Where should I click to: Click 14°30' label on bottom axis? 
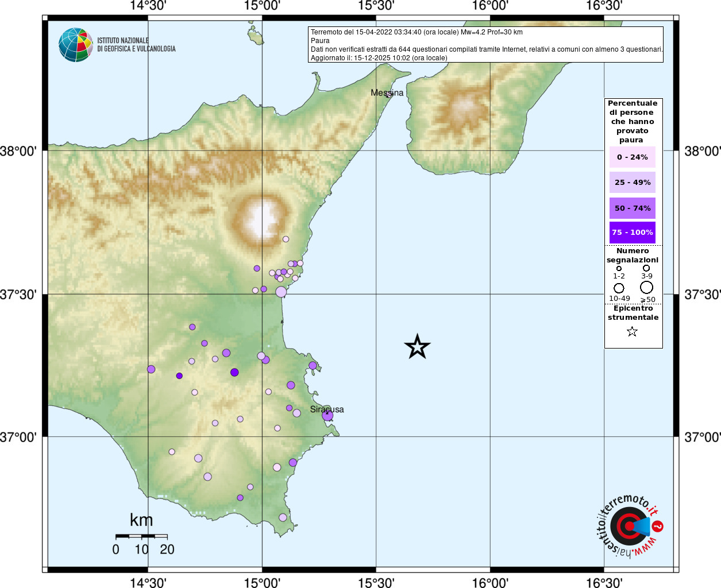pyautogui.click(x=148, y=582)
